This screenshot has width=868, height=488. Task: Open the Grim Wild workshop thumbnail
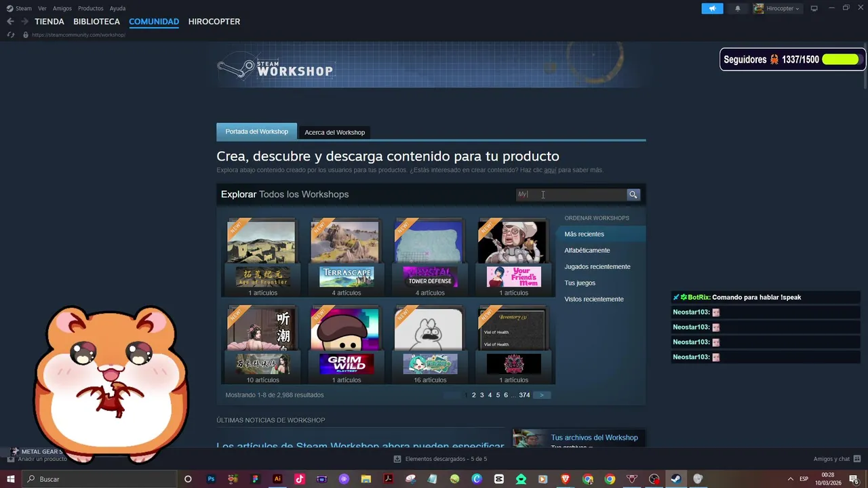point(345,344)
